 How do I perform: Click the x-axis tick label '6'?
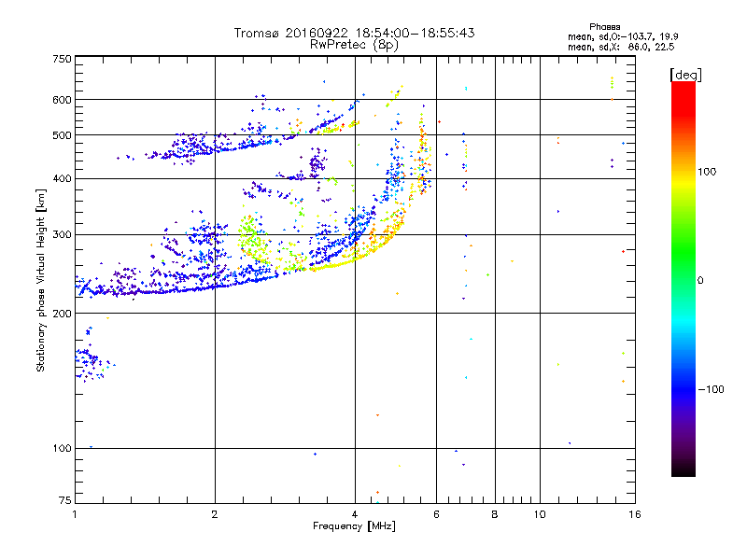(x=436, y=514)
